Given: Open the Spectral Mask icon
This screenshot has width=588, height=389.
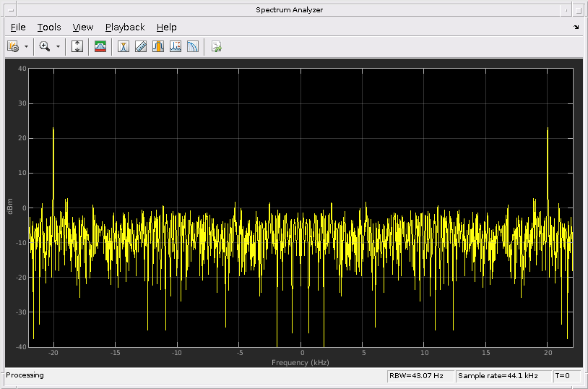Looking at the screenshot, I should coord(100,46).
